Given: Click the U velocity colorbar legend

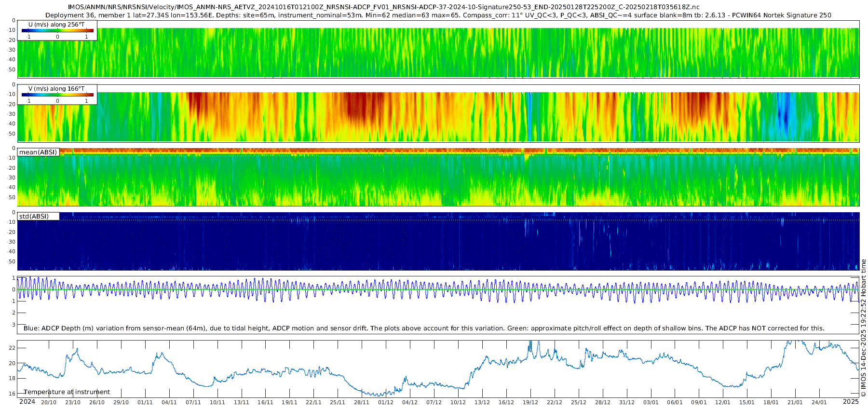Looking at the screenshot, I should (57, 31).
